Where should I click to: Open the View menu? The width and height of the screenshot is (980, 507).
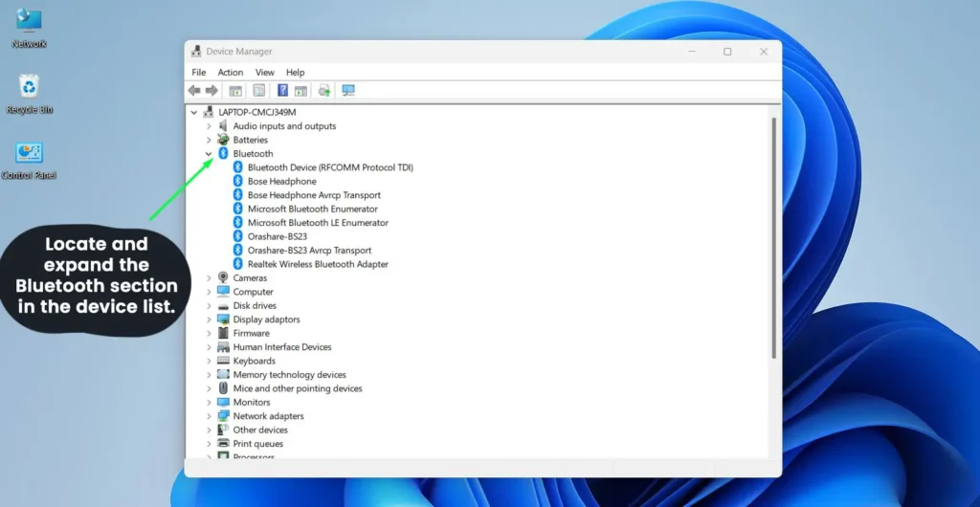265,73
